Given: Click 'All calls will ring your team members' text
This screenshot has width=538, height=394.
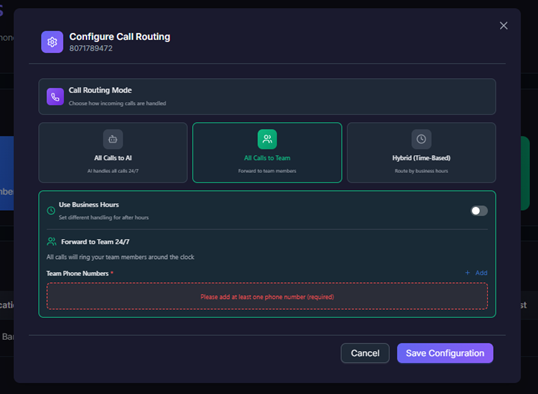Looking at the screenshot, I should (x=120, y=257).
